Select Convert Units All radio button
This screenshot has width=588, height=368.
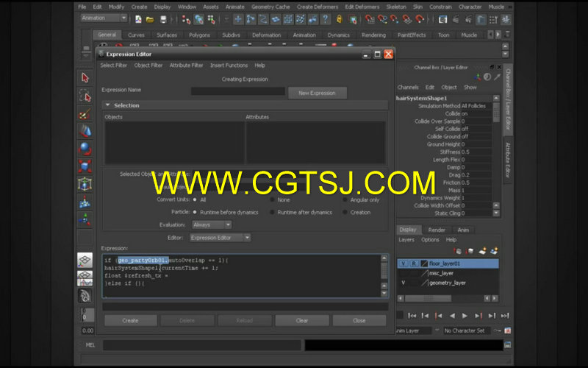195,199
